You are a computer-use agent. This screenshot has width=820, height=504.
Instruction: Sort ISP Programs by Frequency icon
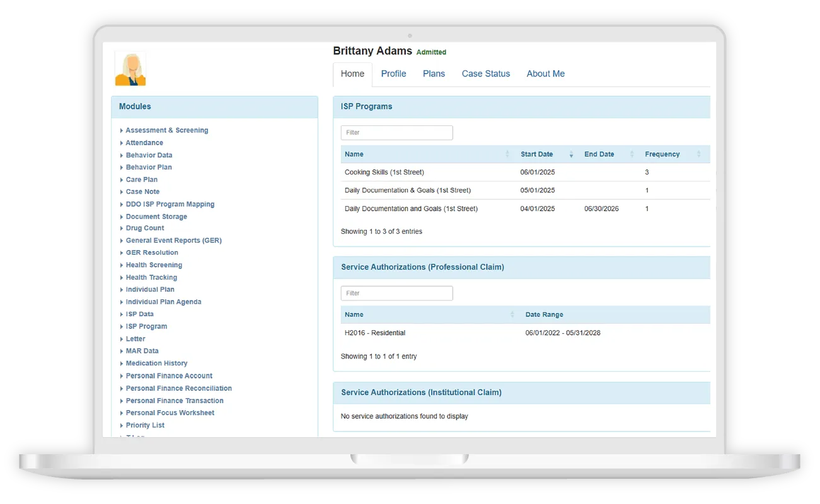[x=698, y=154]
